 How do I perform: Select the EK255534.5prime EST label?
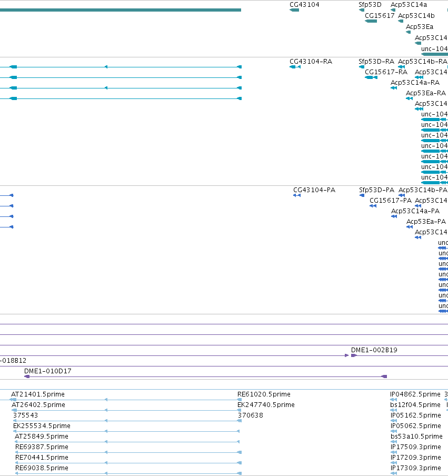(42, 425)
